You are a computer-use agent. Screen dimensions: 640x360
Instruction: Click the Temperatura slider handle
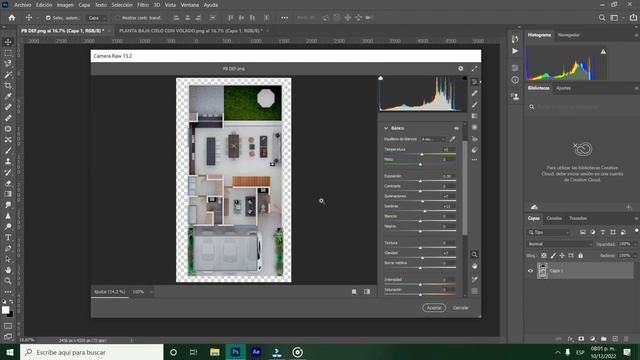coord(422,154)
